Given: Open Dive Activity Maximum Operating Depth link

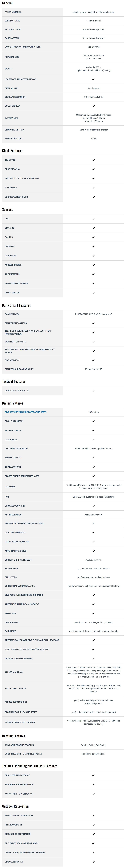Looking at the screenshot, I should pos(26,412).
